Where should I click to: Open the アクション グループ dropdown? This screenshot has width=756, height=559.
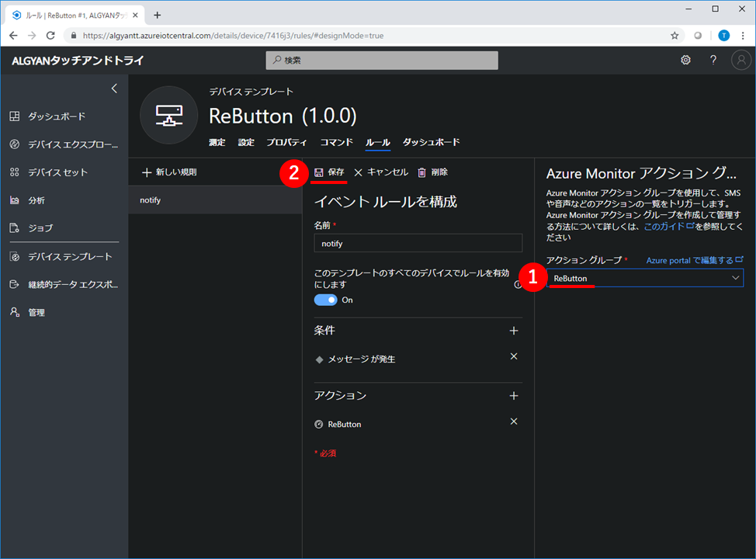point(645,278)
